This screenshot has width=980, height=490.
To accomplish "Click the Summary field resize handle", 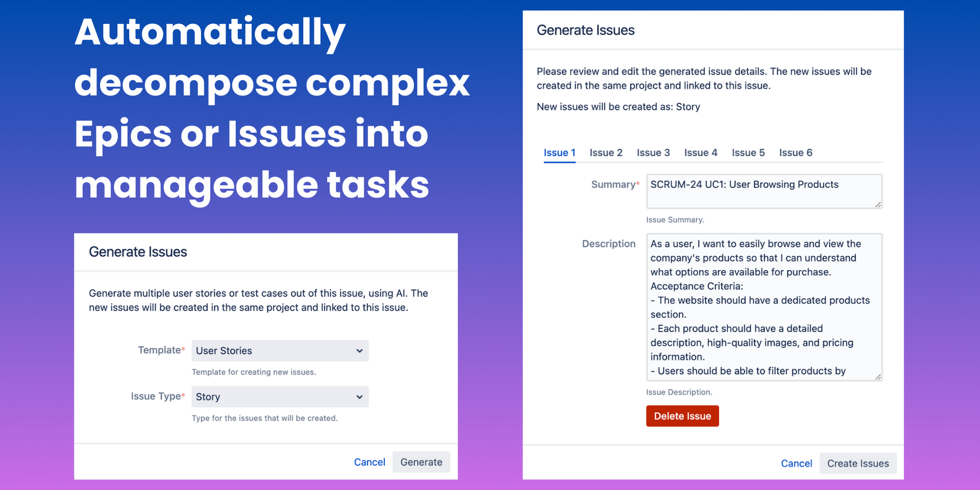I will point(878,205).
